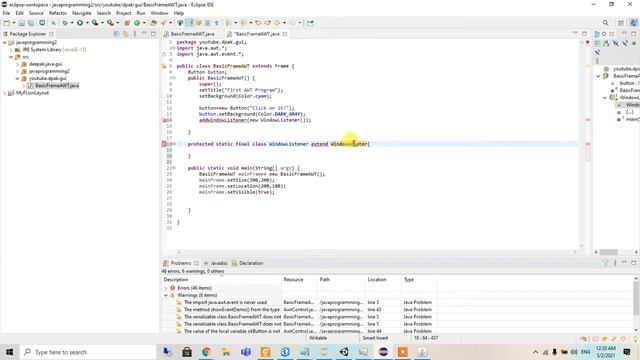Expand the JRE System Library node
640x360 pixels.
click(11, 50)
